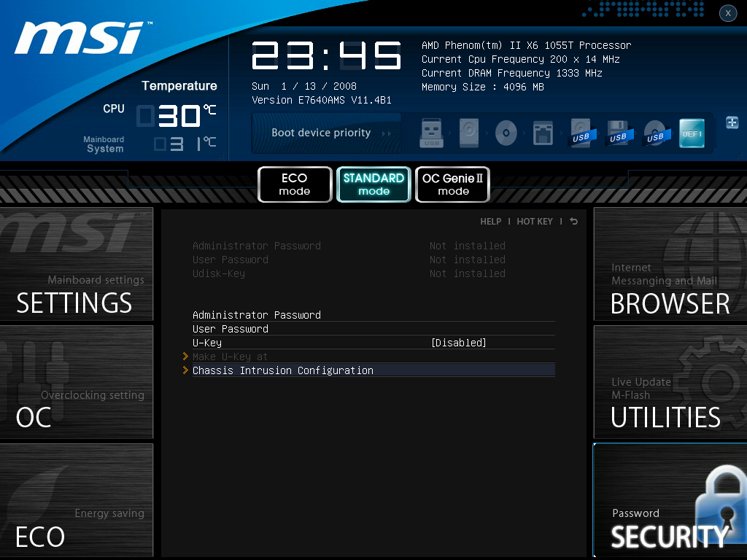Click the 23:45 clock display
747x560 pixels.
[326, 55]
